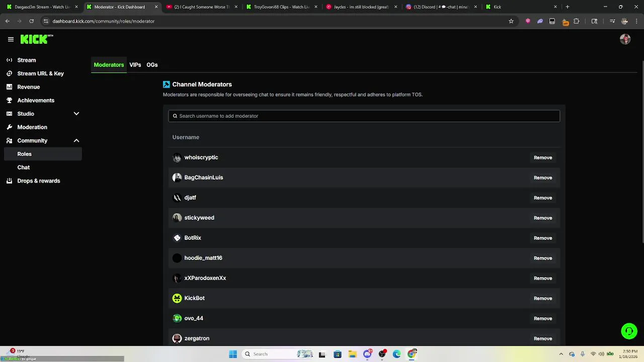Open File Explorer from taskbar

click(x=352, y=354)
